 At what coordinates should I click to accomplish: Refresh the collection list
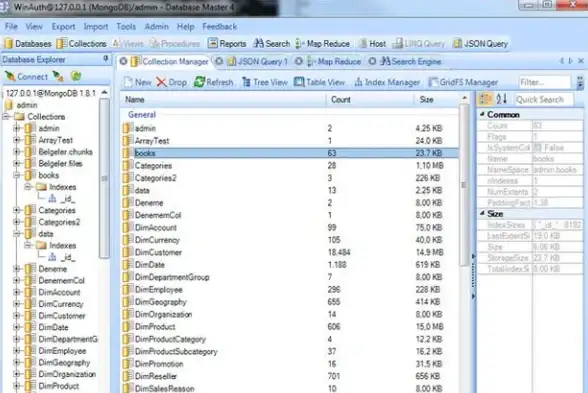pyautogui.click(x=213, y=82)
